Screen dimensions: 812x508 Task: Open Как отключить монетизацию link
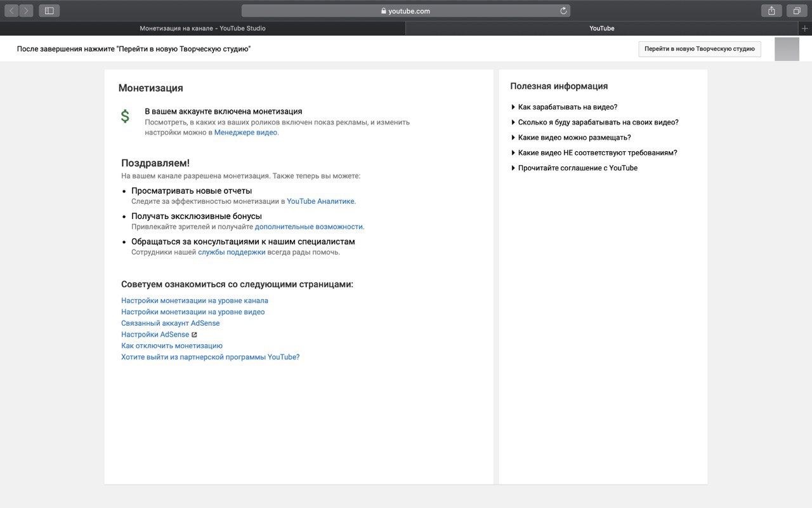click(172, 346)
